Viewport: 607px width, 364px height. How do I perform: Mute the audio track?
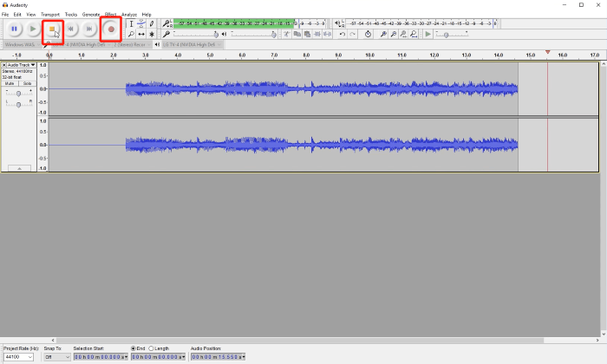tap(11, 83)
